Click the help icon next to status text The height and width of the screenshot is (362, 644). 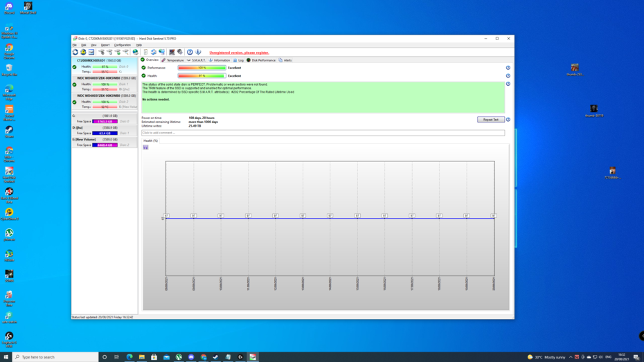pos(508,84)
